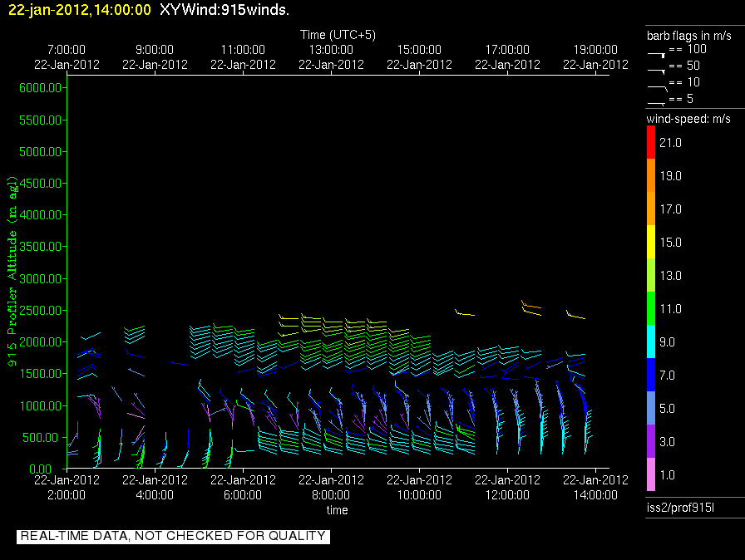Click the 0.00 altitude tick label
This screenshot has height=560, width=745.
[x=41, y=469]
